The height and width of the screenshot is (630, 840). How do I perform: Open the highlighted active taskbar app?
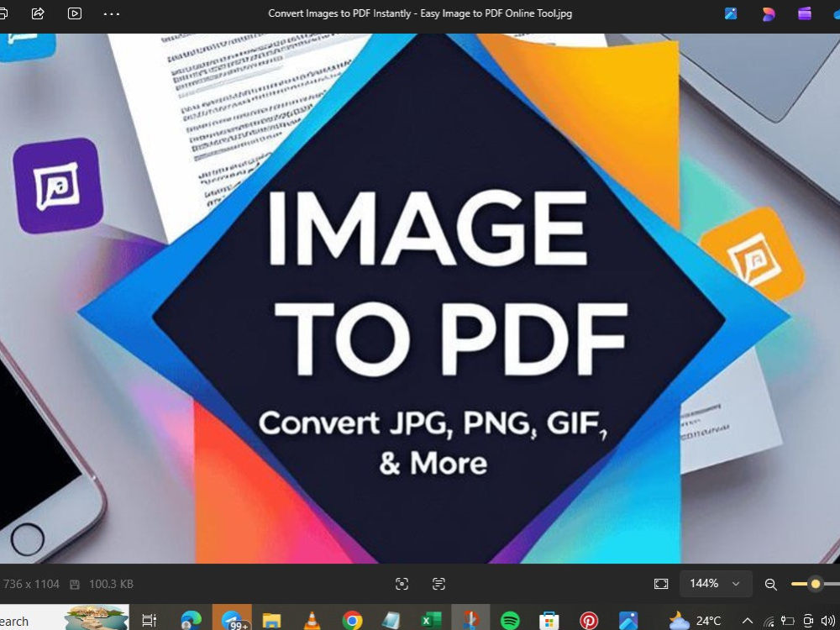[x=471, y=619]
